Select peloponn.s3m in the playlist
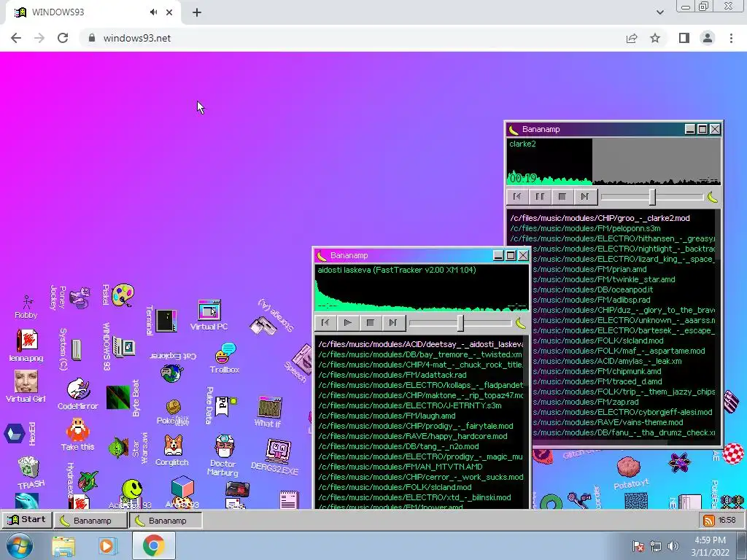 pos(613,228)
